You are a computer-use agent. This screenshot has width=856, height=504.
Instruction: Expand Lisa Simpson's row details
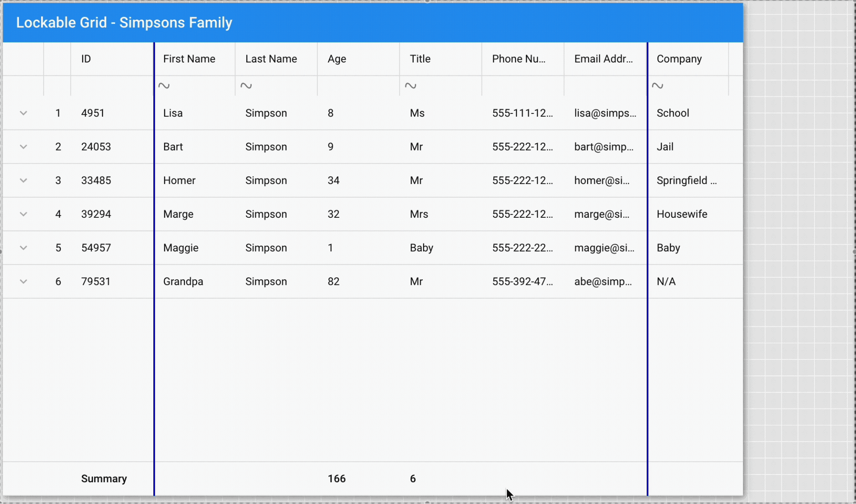[x=24, y=113]
